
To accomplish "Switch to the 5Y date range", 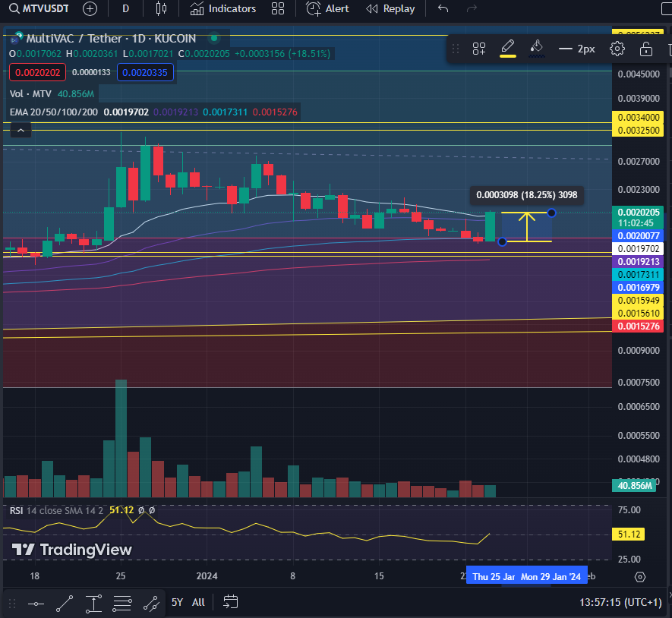I will tap(177, 603).
